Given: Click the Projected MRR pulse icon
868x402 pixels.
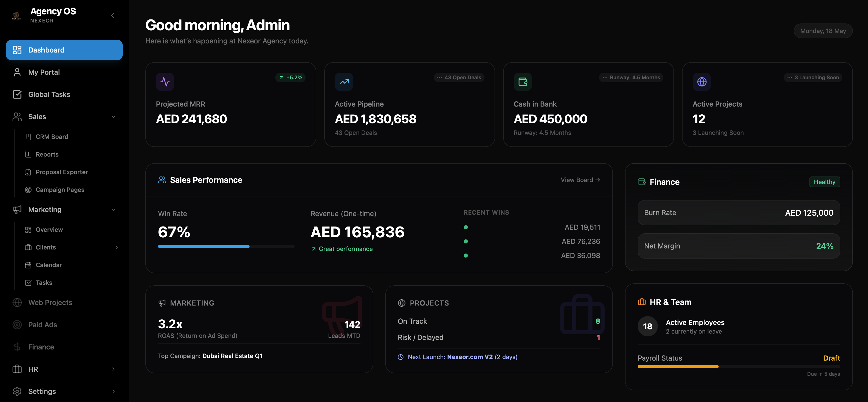Looking at the screenshot, I should click(165, 82).
